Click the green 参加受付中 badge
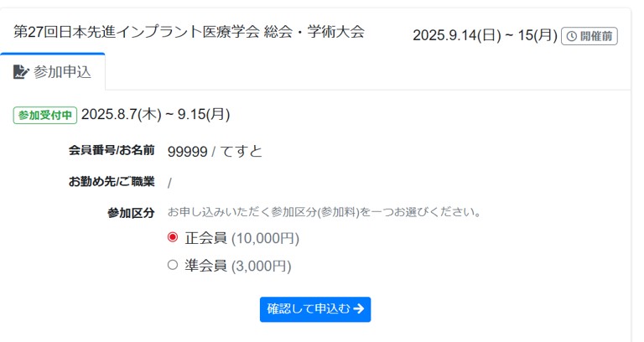The width and height of the screenshot is (644, 342). (45, 115)
